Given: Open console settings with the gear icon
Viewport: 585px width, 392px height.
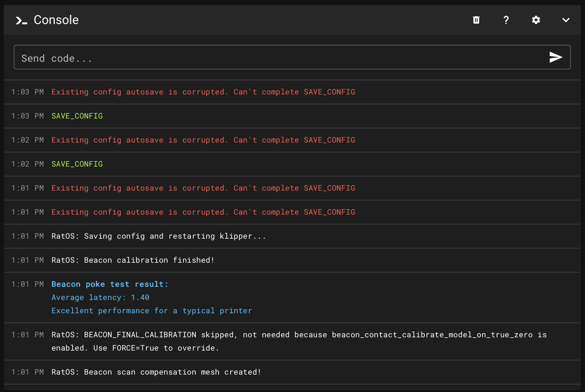Looking at the screenshot, I should click(536, 19).
